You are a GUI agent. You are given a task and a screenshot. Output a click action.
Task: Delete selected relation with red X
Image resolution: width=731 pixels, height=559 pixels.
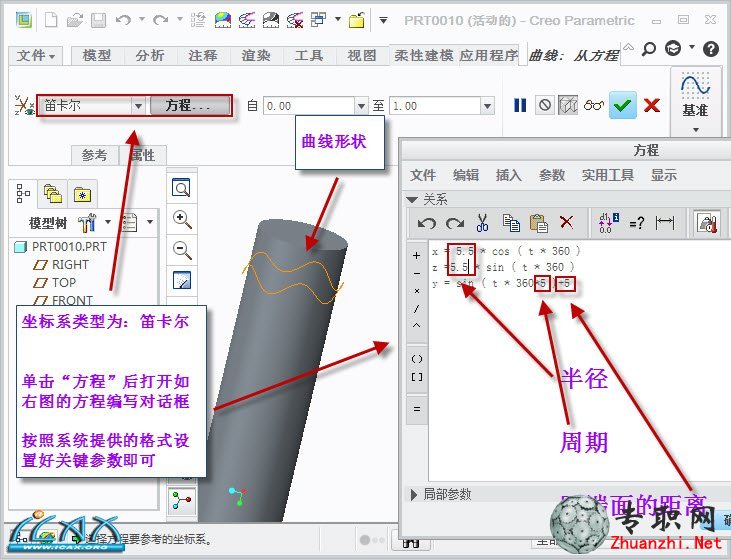tap(566, 222)
